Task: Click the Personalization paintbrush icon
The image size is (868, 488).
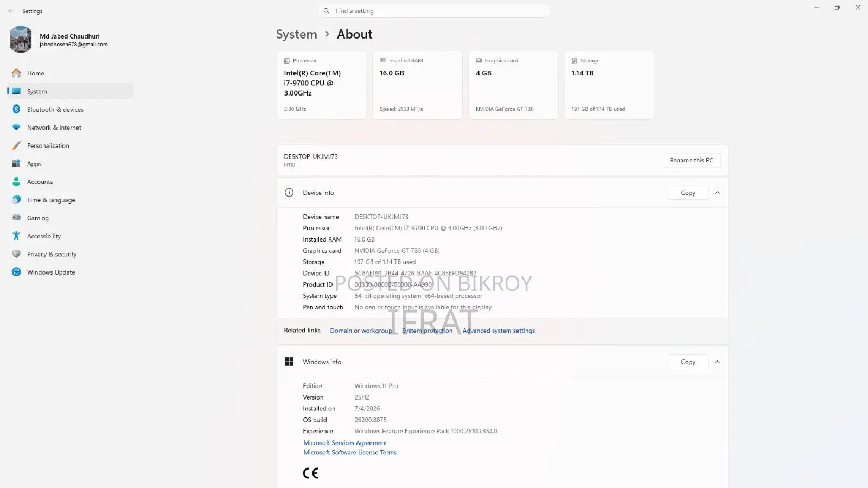Action: coord(16,145)
